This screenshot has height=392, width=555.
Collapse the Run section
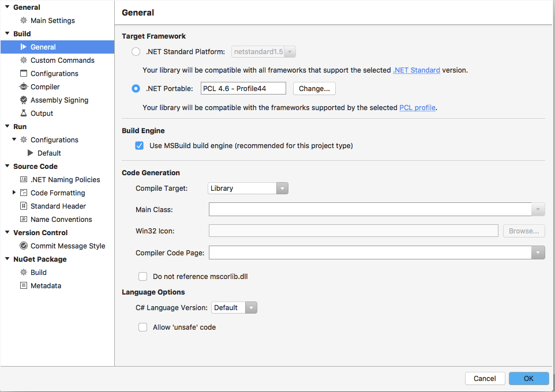pyautogui.click(x=6, y=126)
